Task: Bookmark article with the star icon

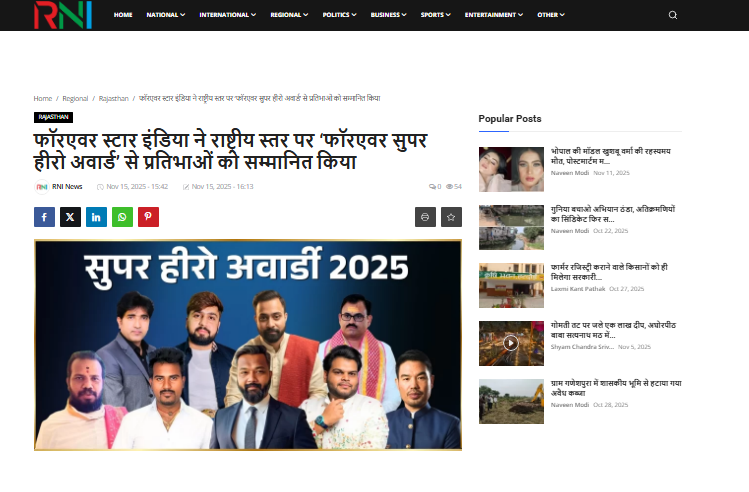Action: pyautogui.click(x=451, y=217)
